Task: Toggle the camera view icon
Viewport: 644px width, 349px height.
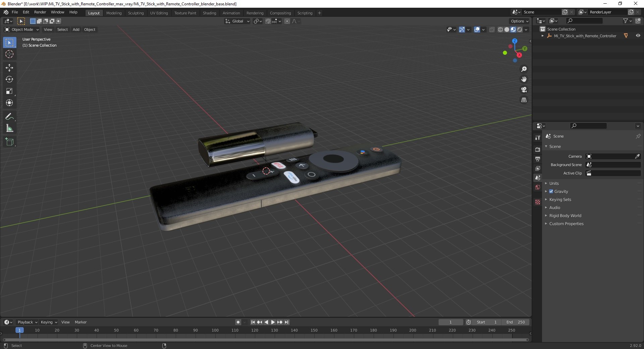Action: (x=524, y=90)
